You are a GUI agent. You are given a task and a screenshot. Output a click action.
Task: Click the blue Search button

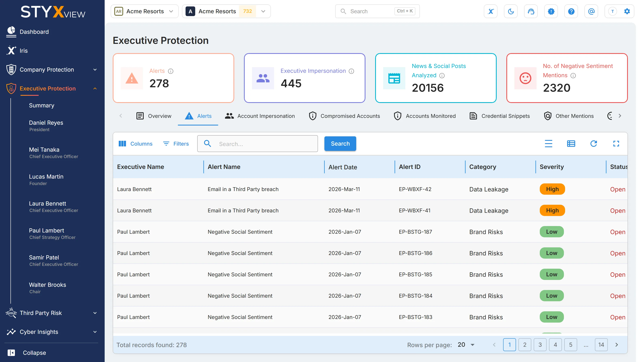[340, 144]
